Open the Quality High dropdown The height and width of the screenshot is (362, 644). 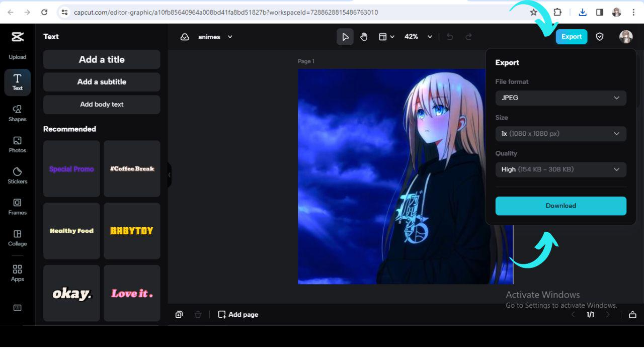pyautogui.click(x=560, y=169)
